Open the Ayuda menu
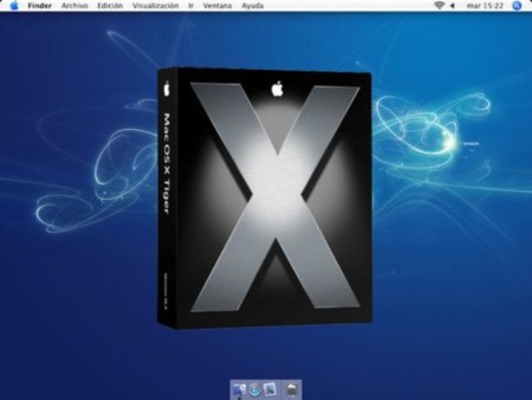This screenshot has height=400, width=532. pos(252,6)
